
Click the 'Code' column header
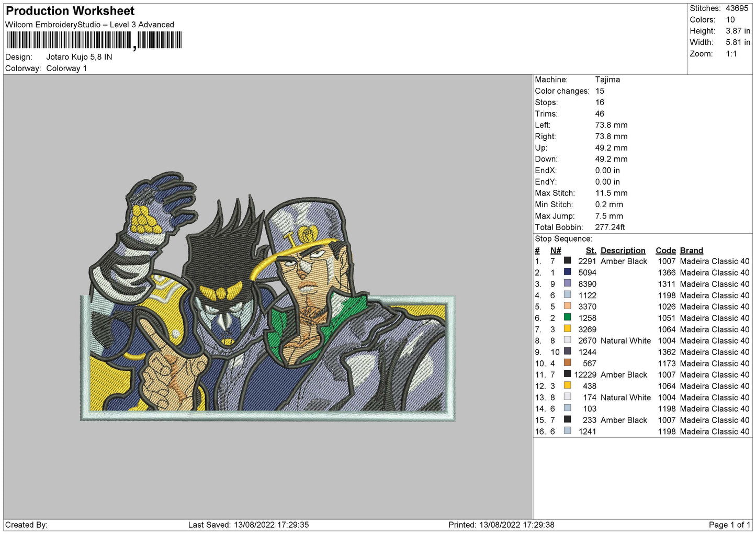[x=665, y=251]
